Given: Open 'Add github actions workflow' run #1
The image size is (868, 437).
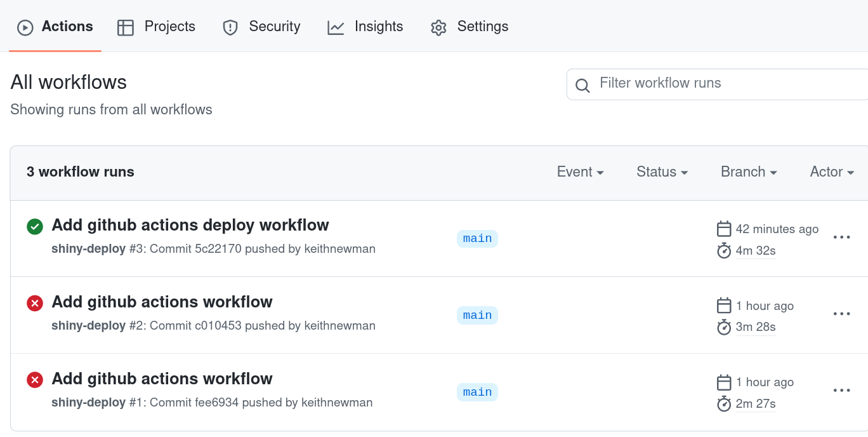Looking at the screenshot, I should [162, 379].
